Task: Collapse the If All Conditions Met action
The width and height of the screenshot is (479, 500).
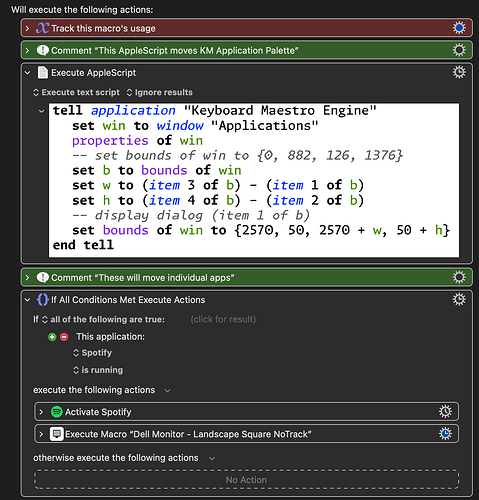Action: pos(28,300)
